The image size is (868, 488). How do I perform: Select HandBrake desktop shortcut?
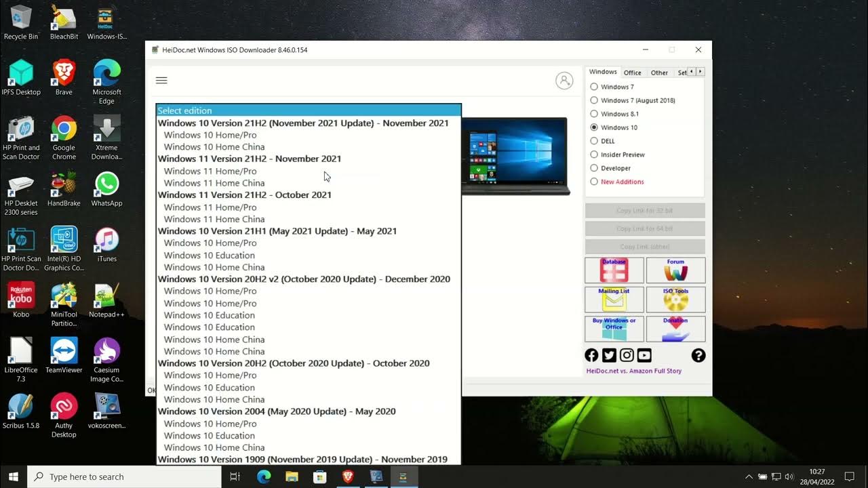click(64, 189)
